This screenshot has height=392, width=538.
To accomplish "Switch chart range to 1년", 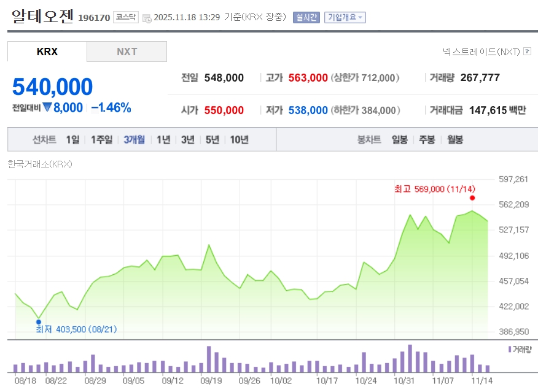I will coord(163,140).
